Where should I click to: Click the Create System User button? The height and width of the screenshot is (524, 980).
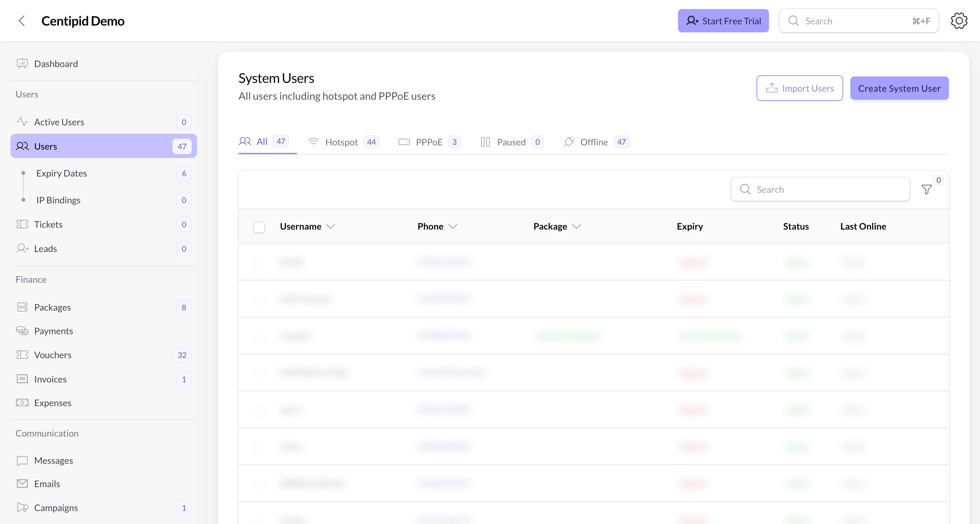pos(899,88)
